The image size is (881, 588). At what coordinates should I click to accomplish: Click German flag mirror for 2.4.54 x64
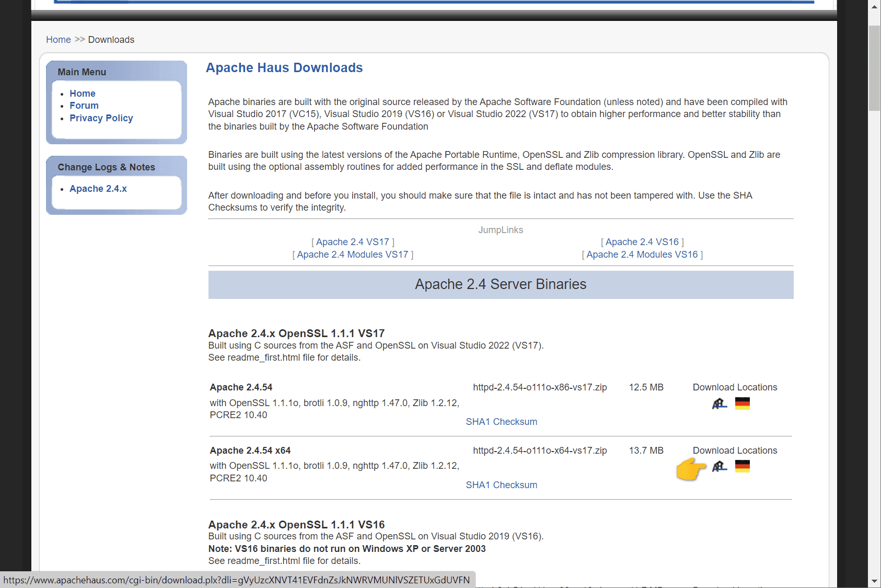coord(743,466)
